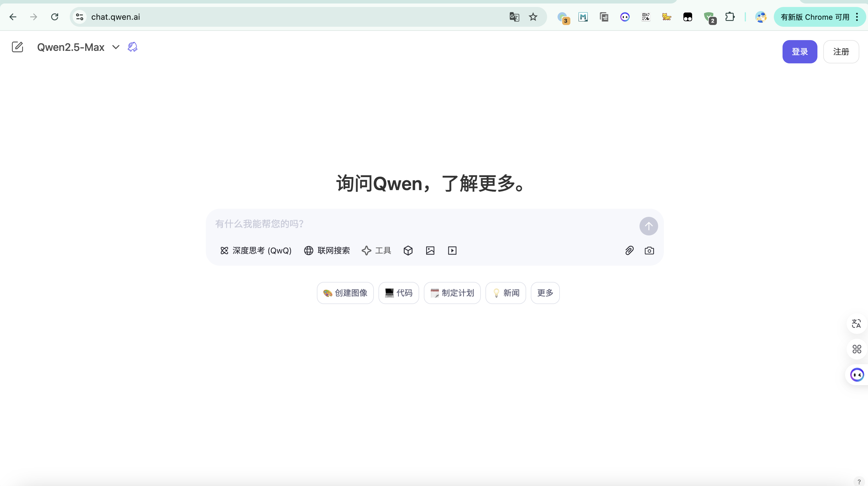Open the camera capture icon
868x486 pixels.
(649, 251)
